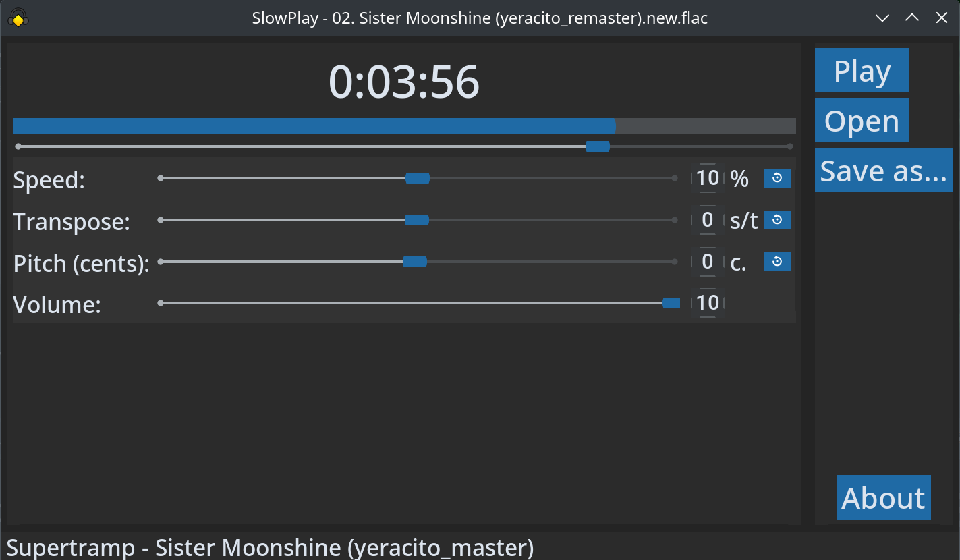Click the Volume value field

[x=708, y=304]
